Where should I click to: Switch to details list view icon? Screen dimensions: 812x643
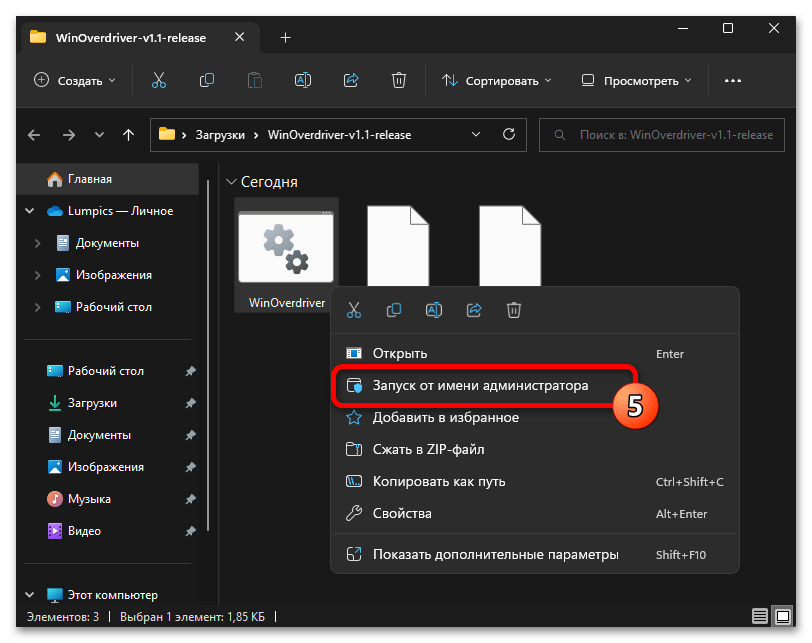tap(760, 616)
